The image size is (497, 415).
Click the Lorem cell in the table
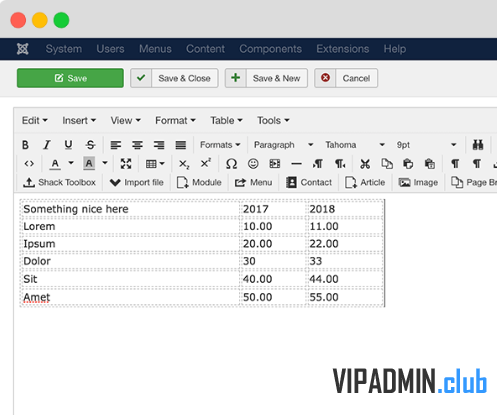click(130, 226)
